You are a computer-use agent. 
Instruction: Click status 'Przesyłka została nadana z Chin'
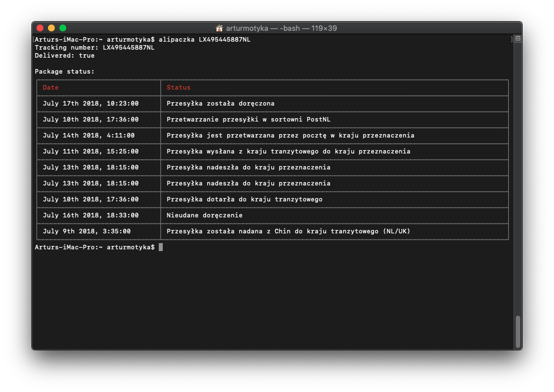[228, 232]
